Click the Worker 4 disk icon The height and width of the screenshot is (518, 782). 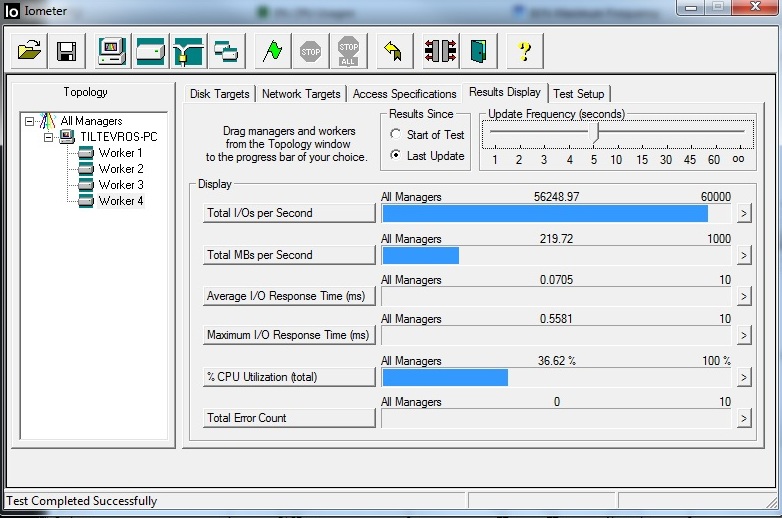(86, 200)
